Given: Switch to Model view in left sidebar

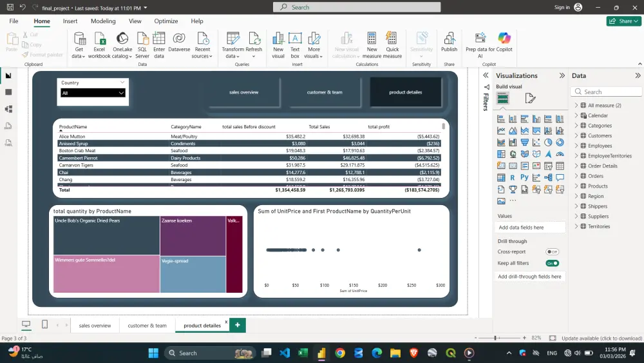Looking at the screenshot, I should (x=8, y=110).
